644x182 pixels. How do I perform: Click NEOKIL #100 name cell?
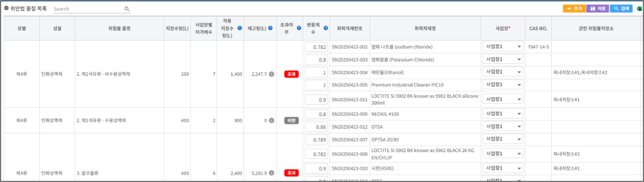coord(425,114)
